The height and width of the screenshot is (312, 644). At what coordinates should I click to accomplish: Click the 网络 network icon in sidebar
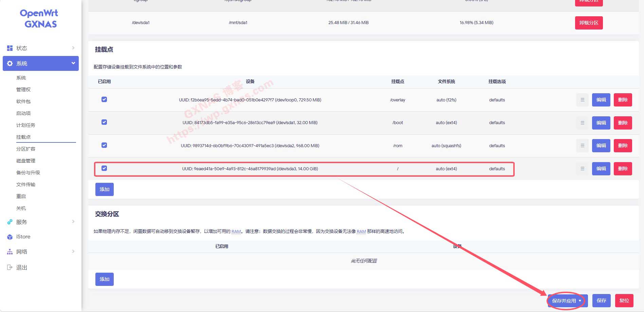coord(10,252)
